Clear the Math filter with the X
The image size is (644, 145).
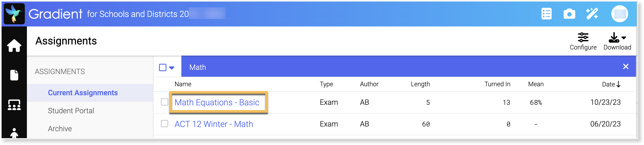click(x=626, y=66)
